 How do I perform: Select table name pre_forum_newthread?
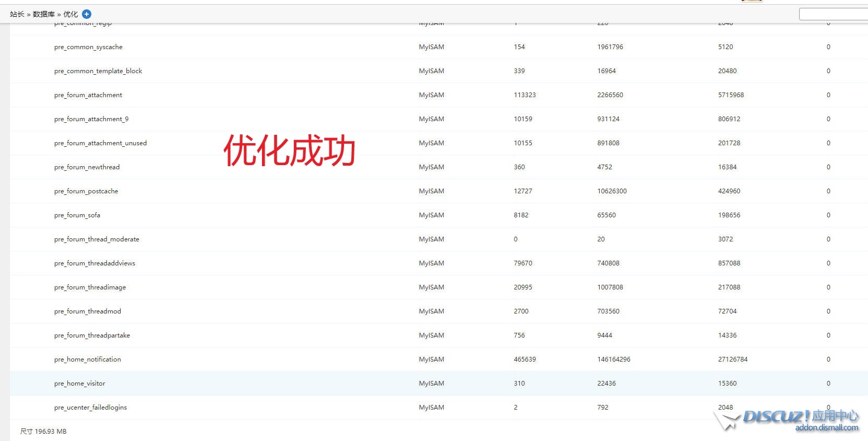tap(87, 167)
